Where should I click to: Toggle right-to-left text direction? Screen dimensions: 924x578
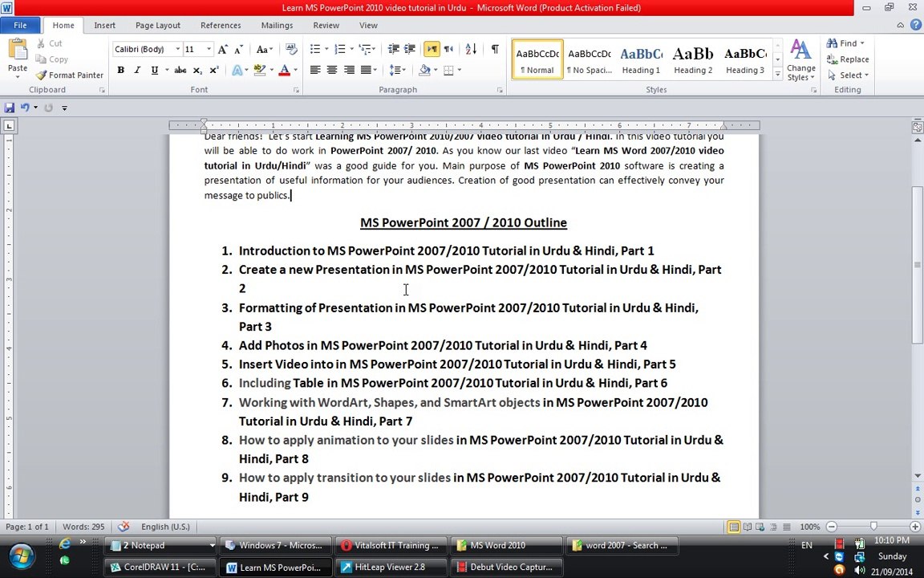pyautogui.click(x=448, y=49)
